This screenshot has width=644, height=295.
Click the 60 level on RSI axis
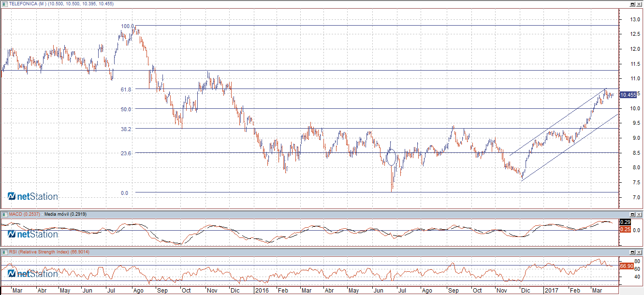637,269
